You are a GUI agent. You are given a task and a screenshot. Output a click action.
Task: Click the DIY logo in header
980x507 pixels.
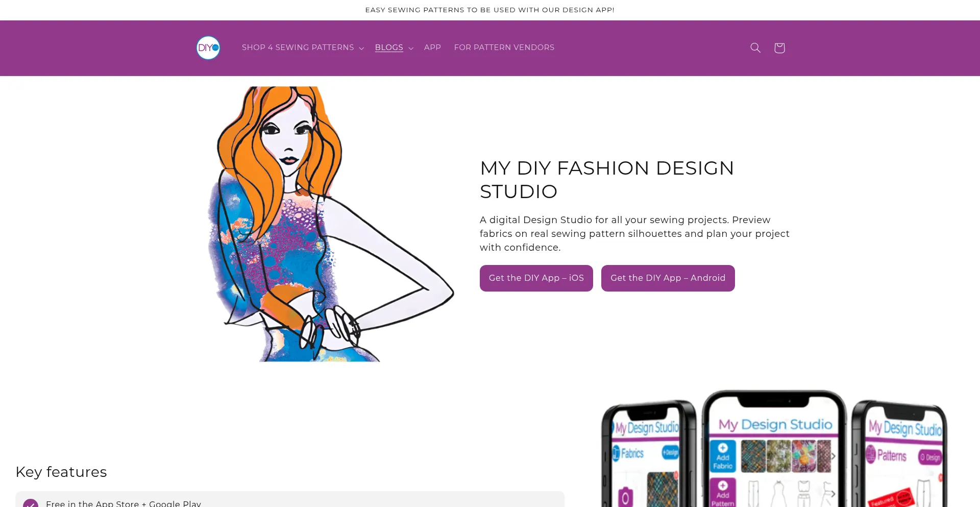(208, 48)
